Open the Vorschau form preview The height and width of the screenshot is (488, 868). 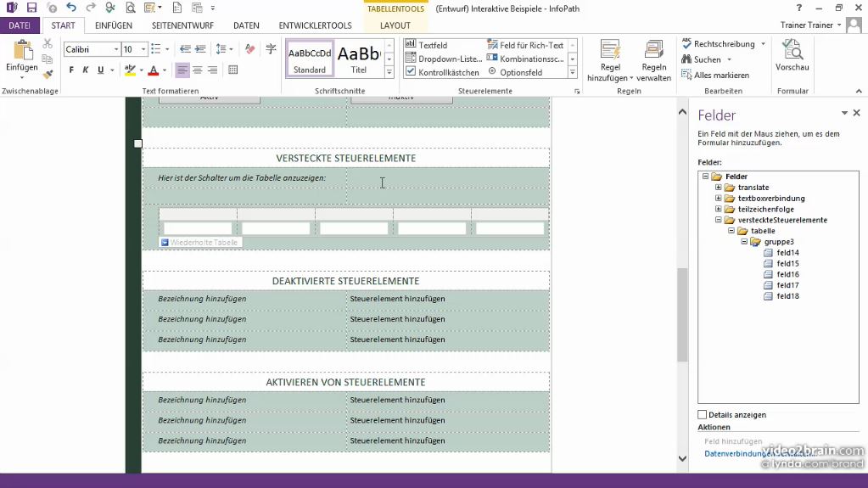click(792, 55)
